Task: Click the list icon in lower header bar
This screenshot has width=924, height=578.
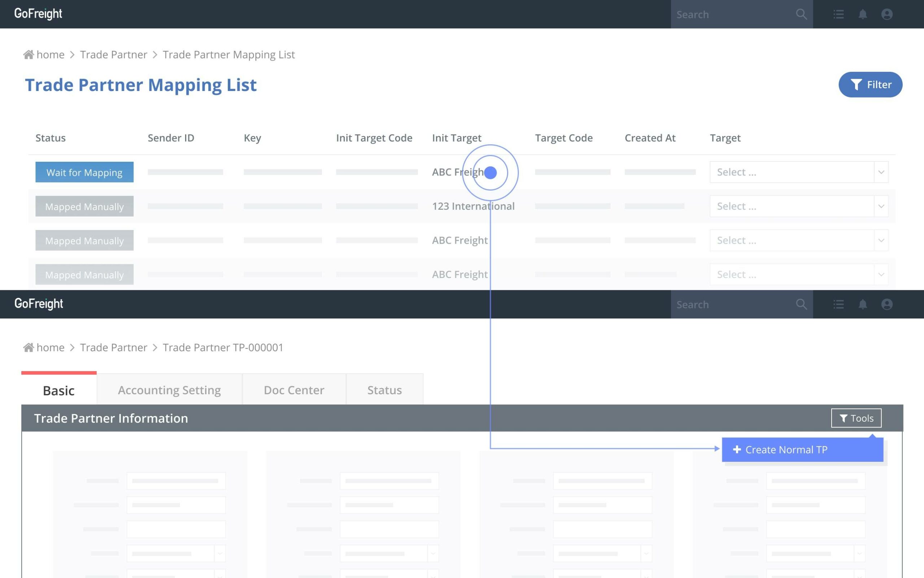Action: 838,304
